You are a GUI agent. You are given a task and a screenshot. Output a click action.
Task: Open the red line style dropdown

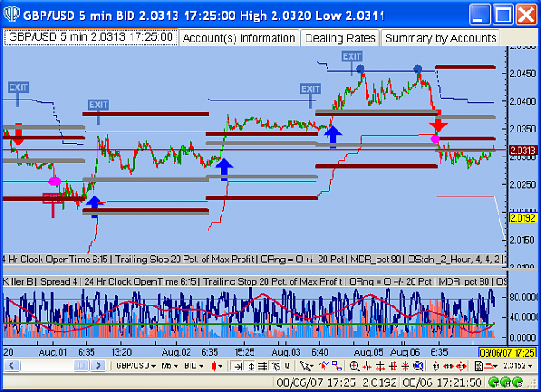[491, 366]
